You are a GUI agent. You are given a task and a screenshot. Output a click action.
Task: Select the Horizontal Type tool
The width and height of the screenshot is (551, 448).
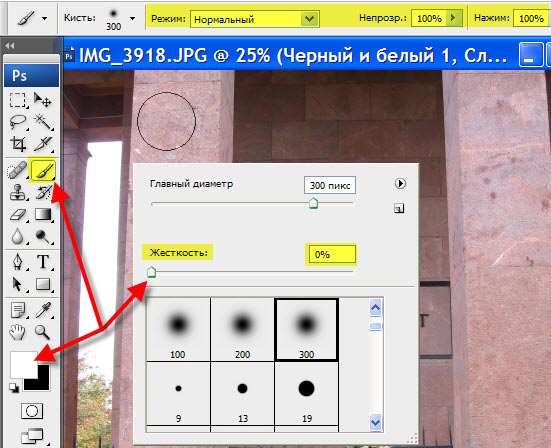click(x=43, y=262)
